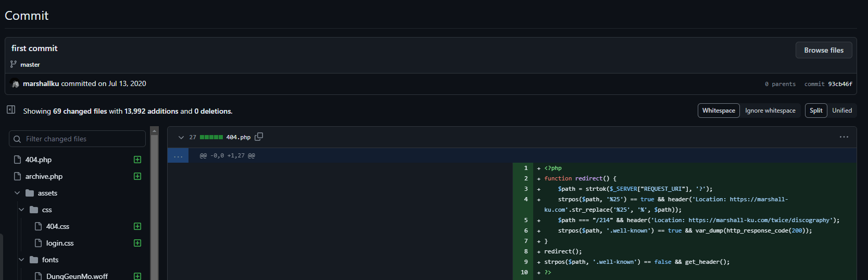The width and height of the screenshot is (868, 280).
Task: Click added-file icon beside archive.php
Action: coord(137,176)
